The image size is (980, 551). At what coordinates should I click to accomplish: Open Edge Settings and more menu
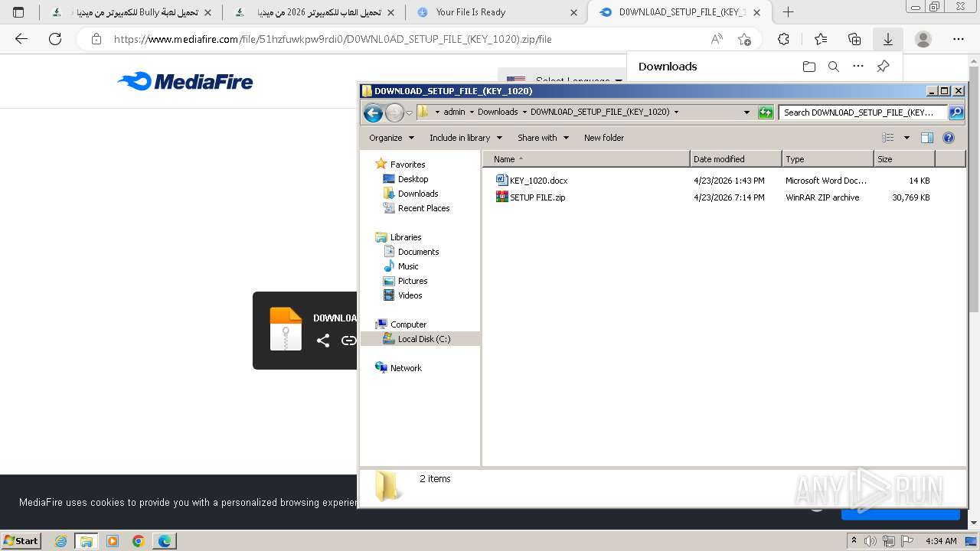click(x=959, y=39)
